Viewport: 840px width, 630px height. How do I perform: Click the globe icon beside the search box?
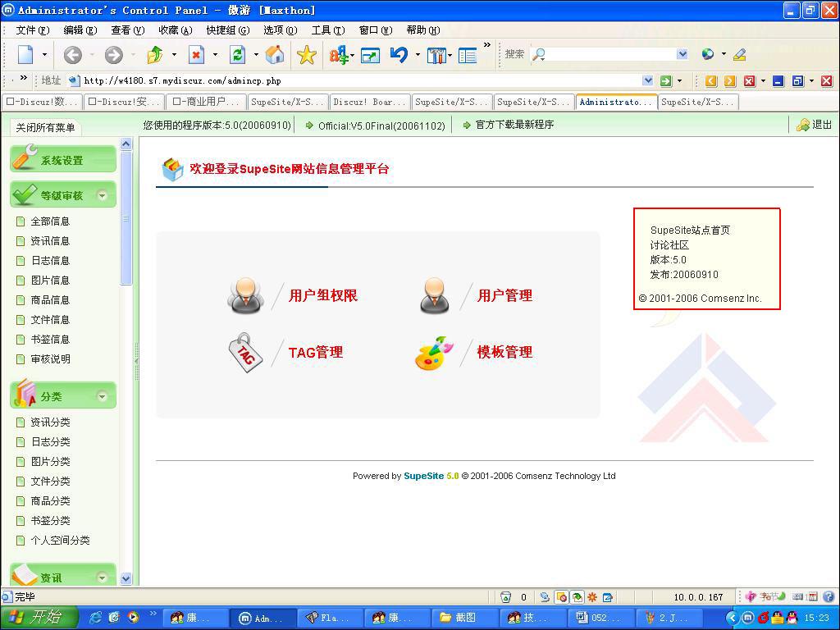(x=708, y=54)
